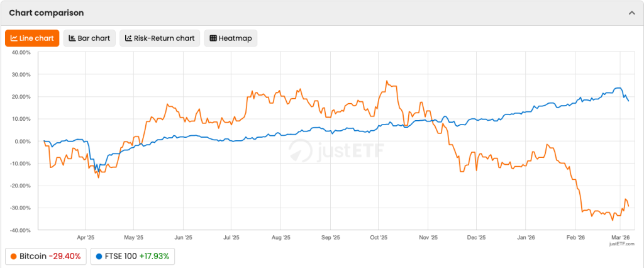Click the Bitcoin -29.40% return value

point(65,257)
